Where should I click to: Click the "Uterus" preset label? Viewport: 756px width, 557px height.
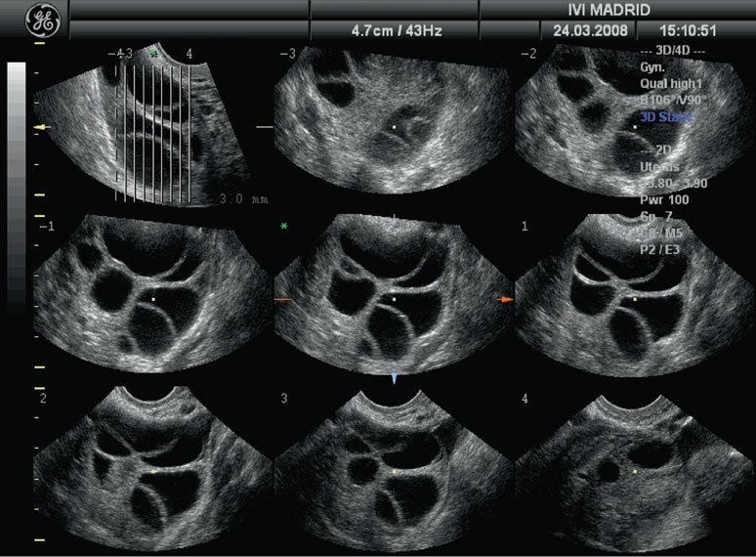[x=659, y=167]
